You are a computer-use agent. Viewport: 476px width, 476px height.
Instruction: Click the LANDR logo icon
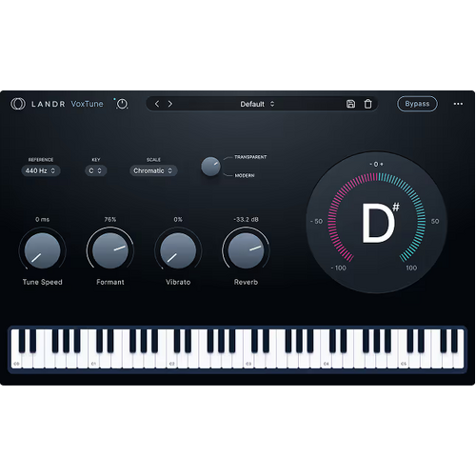(x=18, y=104)
